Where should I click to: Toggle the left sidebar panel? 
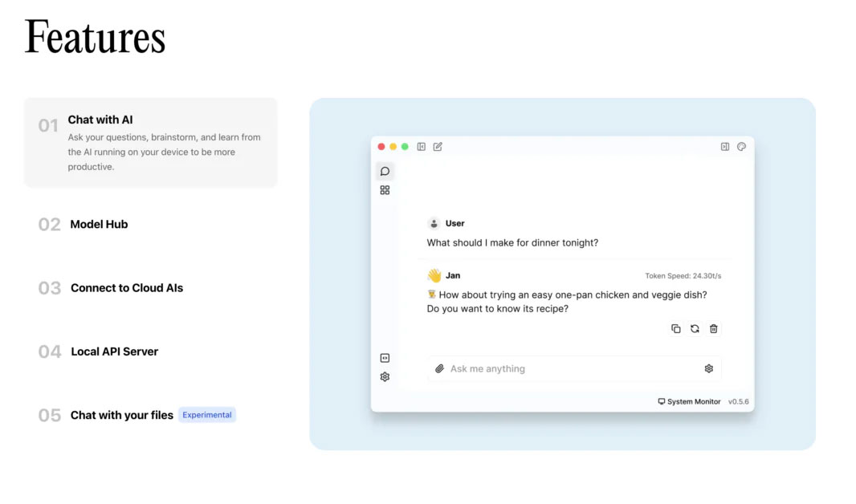[x=421, y=147]
